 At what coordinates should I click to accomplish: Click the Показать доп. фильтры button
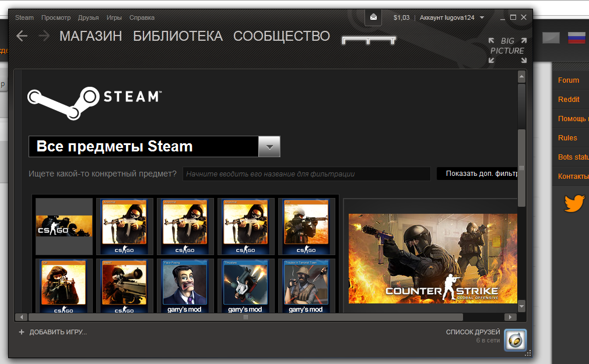(x=477, y=174)
